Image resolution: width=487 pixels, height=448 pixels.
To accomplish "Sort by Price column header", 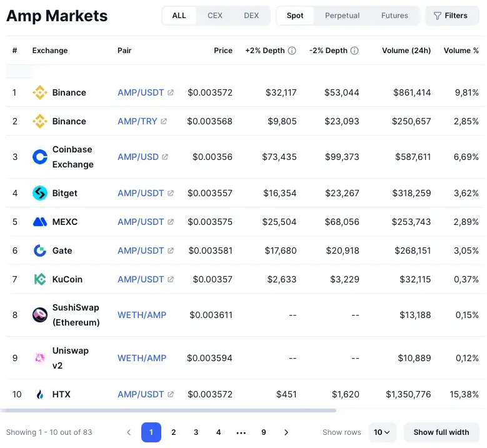I will (223, 51).
